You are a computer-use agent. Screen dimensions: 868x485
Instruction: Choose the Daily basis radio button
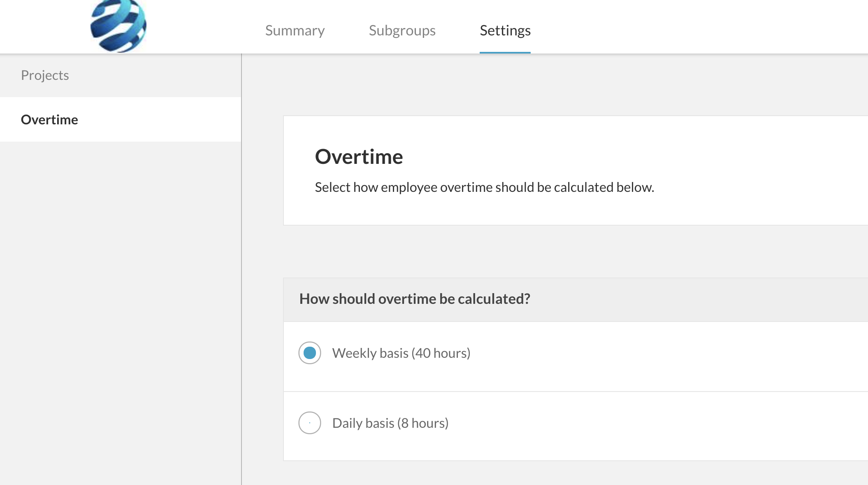[310, 423]
